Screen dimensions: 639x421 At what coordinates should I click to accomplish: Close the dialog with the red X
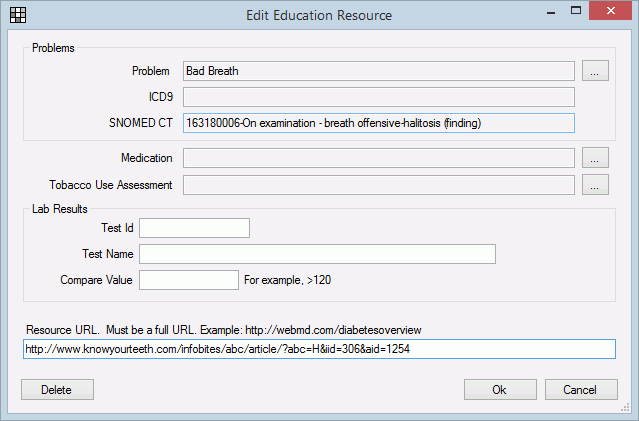(614, 14)
